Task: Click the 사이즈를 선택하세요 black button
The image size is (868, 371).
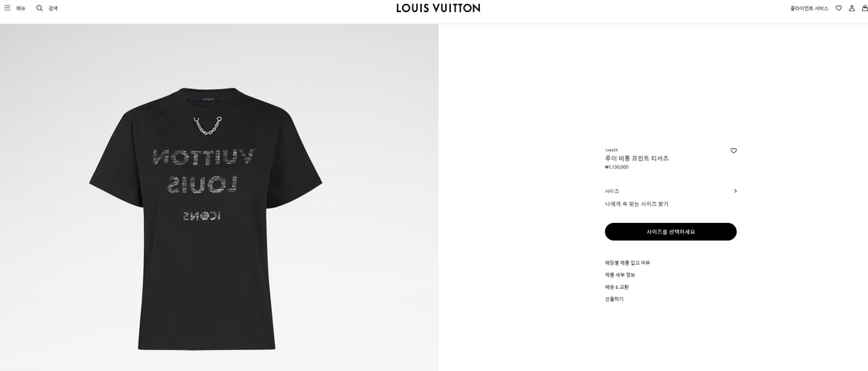Action: (x=671, y=232)
